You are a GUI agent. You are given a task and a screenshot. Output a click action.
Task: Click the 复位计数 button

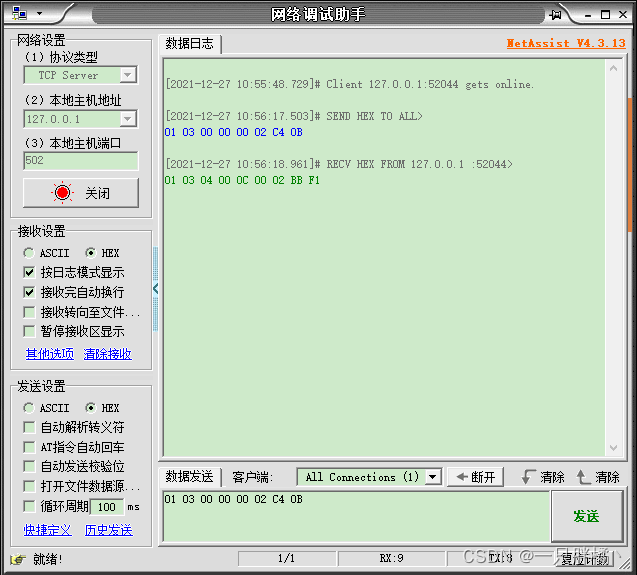pos(585,559)
